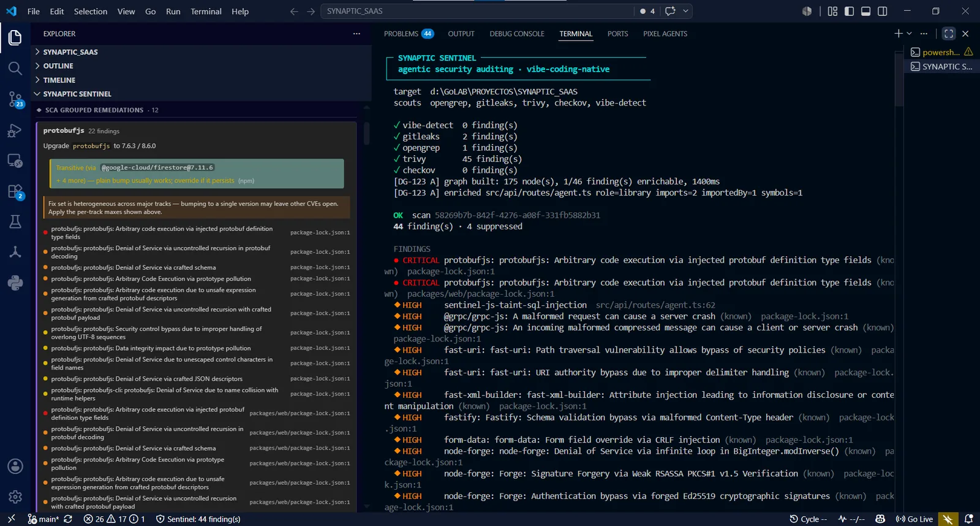Switch to the OUTPUT tab
The width and height of the screenshot is (980, 526).
click(461, 34)
